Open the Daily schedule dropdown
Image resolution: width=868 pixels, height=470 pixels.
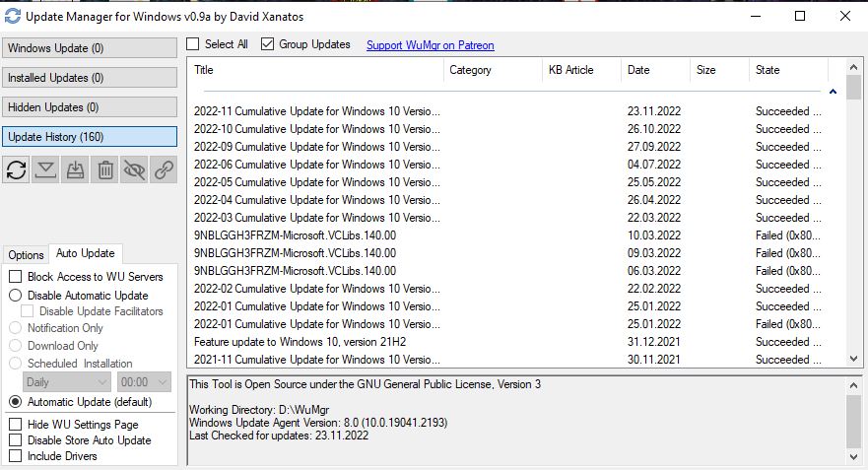coord(66,382)
